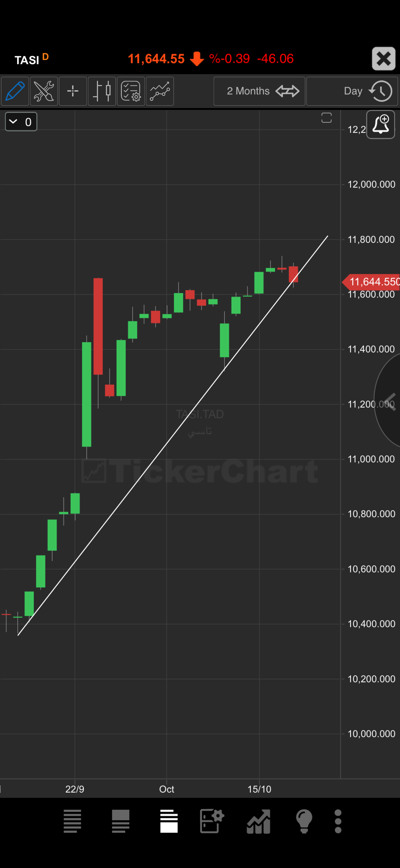
Task: Open the 2 Months period selector
Action: (259, 91)
